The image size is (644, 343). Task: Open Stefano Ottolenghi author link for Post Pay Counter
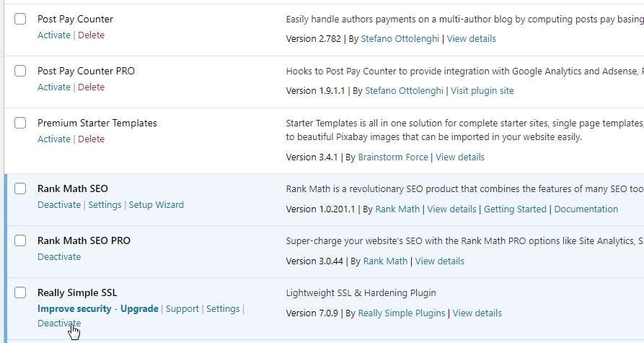(x=400, y=39)
